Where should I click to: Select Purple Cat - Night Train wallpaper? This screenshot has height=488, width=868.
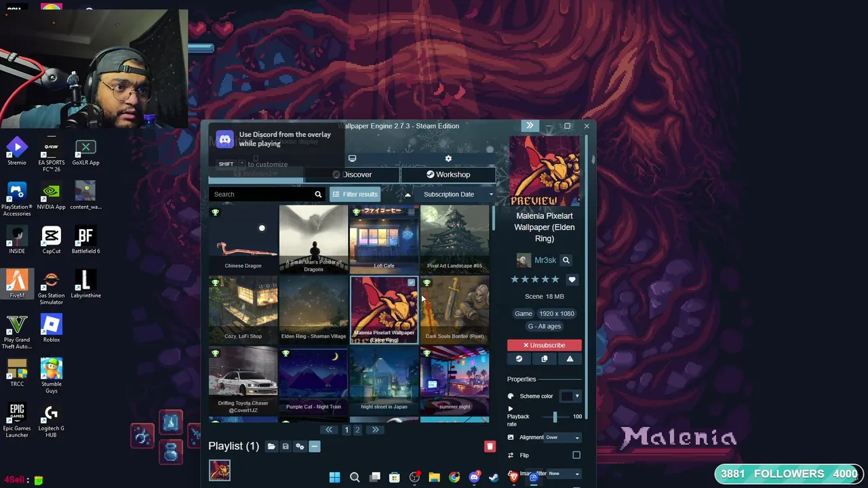tap(313, 380)
